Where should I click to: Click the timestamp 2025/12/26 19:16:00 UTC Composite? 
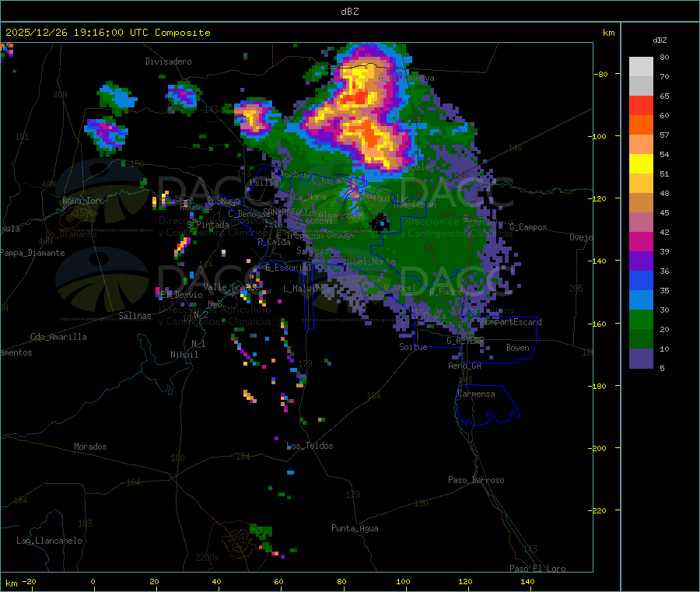point(108,33)
